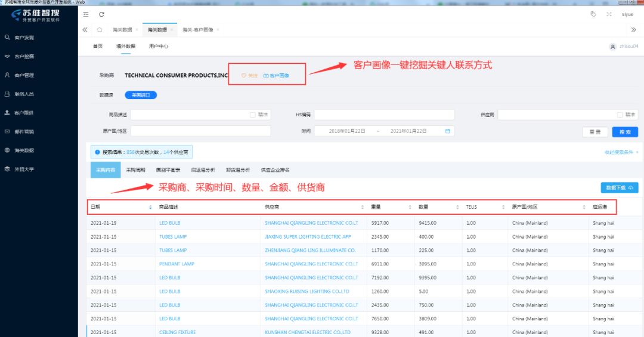Switch to the first inactive 海关数据 tab
644x337 pixels.
(122, 30)
